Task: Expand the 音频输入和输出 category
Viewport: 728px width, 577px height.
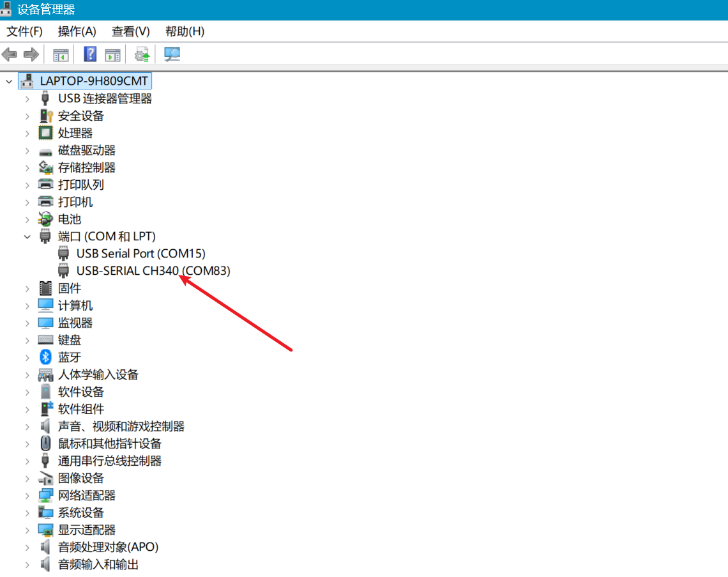Action: coord(27,565)
